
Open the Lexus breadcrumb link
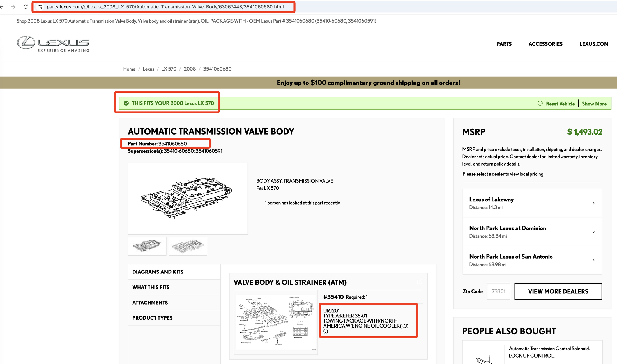click(x=148, y=69)
